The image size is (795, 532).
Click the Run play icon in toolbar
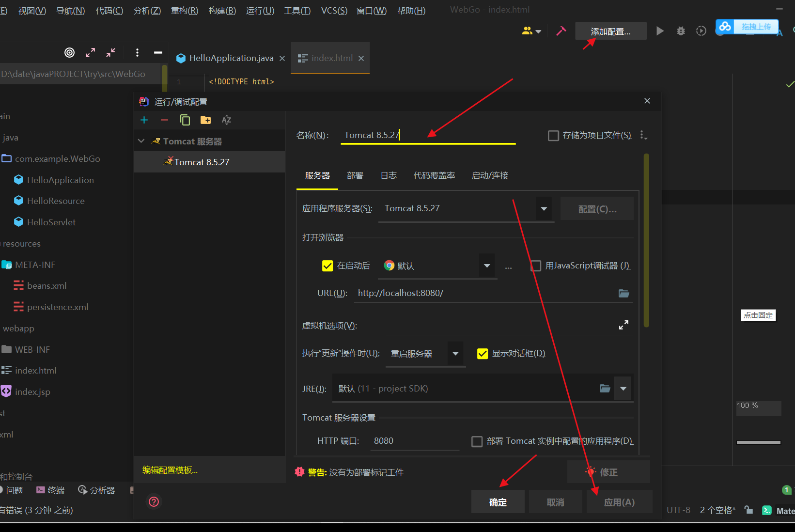click(x=660, y=31)
